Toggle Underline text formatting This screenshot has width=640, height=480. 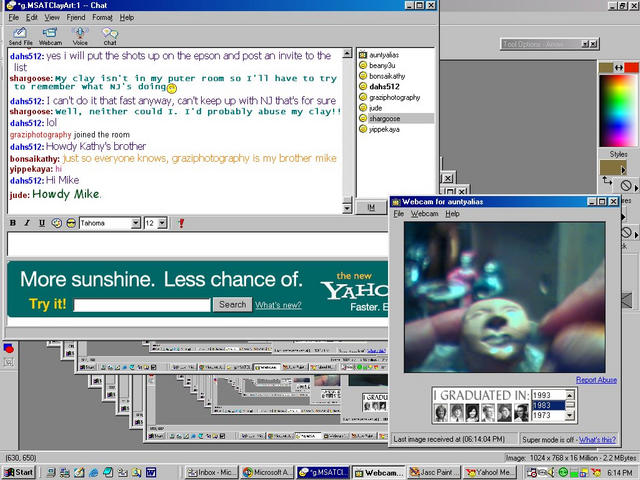[42, 223]
